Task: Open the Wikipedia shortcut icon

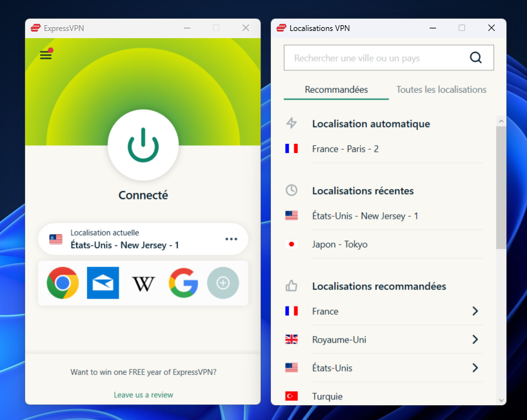Action: pyautogui.click(x=143, y=283)
